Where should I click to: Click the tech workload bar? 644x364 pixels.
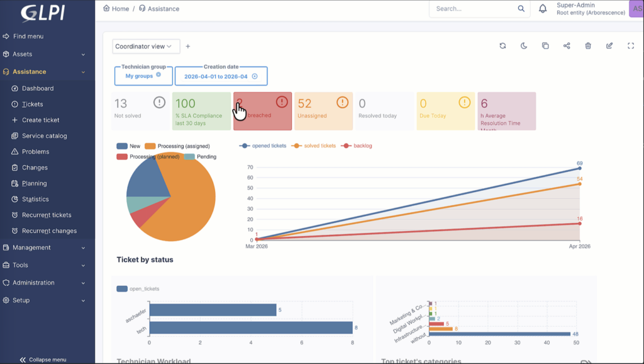(x=251, y=328)
